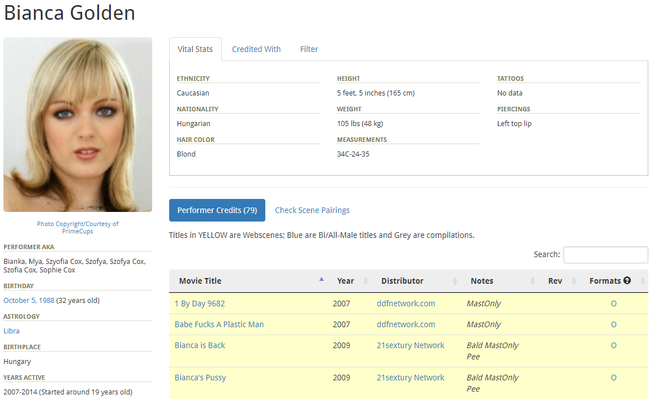Viewport: 650px width, 399px height.
Task: Switch to the Credited With tab
Action: [256, 49]
